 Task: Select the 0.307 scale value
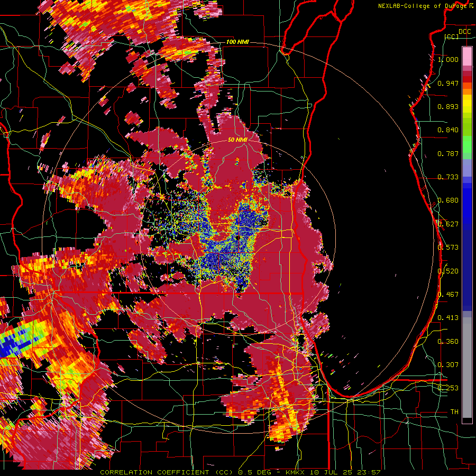448,365
